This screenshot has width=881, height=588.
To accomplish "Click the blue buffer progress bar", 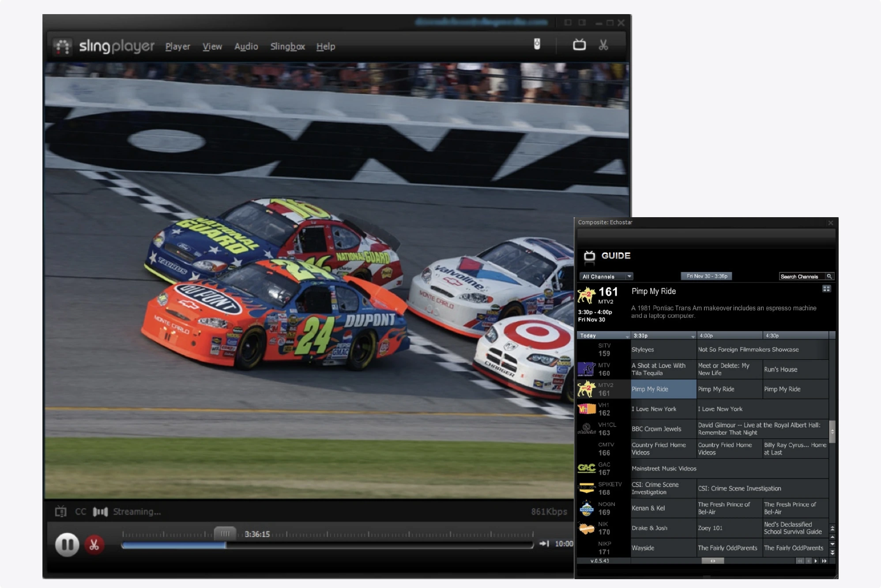I will (x=173, y=545).
